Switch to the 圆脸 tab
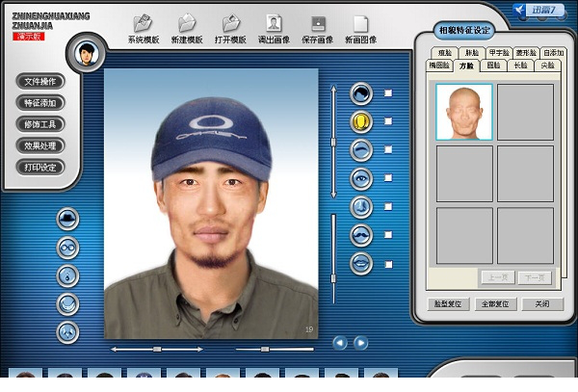Image resolution: width=578 pixels, height=392 pixels. (493, 65)
